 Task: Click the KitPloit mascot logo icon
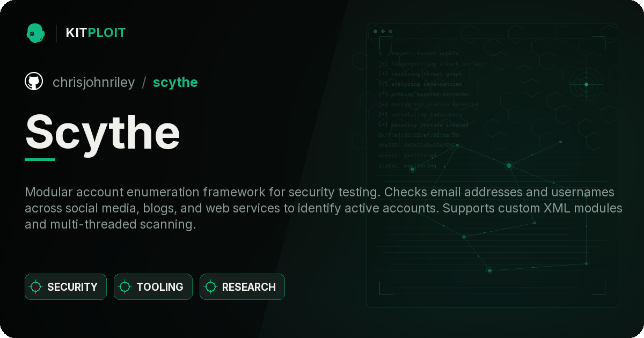[35, 33]
